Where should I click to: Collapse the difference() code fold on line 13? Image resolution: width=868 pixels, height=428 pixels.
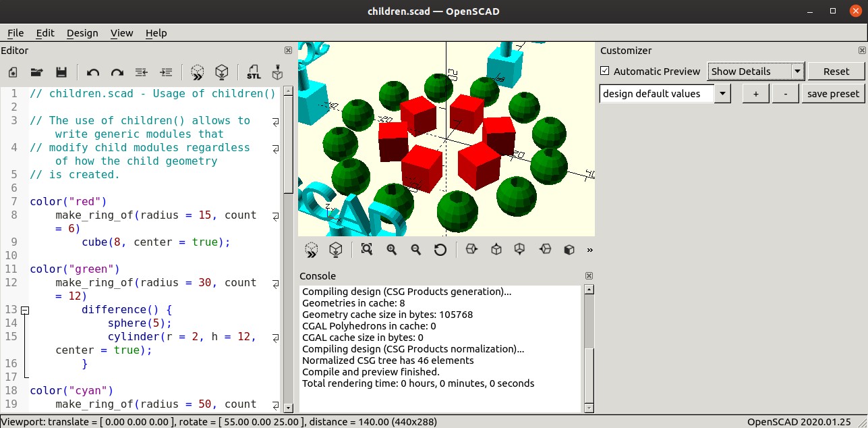(25, 310)
